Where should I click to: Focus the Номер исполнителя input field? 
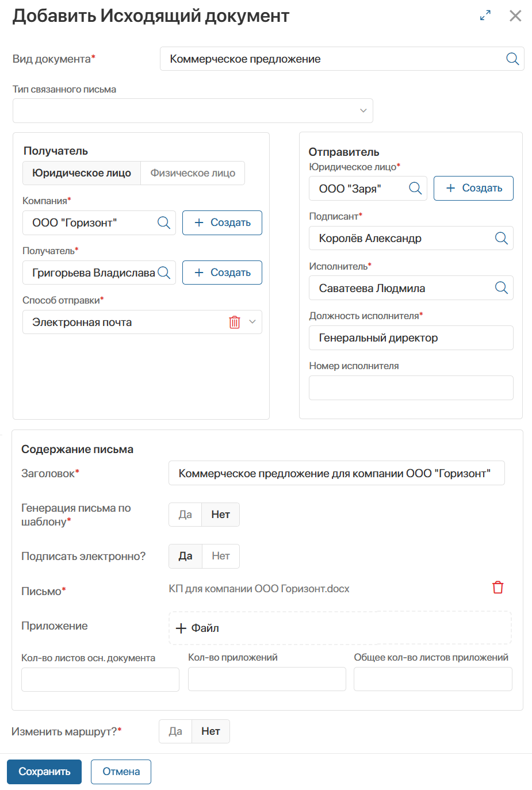point(411,388)
